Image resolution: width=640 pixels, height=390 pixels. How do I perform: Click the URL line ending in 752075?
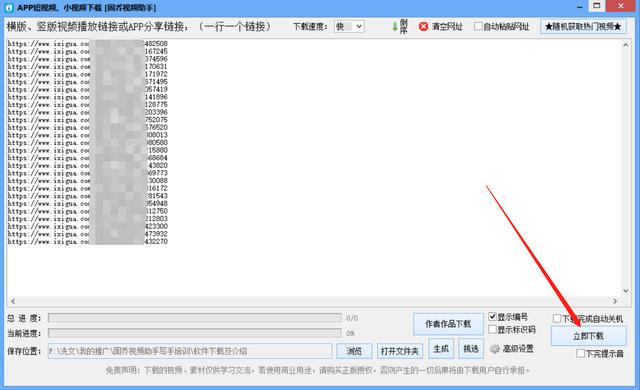coord(87,120)
